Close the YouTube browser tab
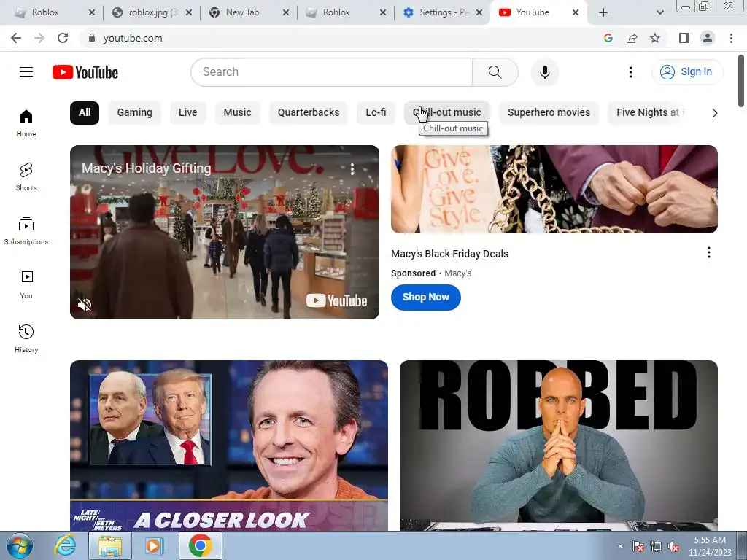This screenshot has width=747, height=560. pyautogui.click(x=576, y=13)
